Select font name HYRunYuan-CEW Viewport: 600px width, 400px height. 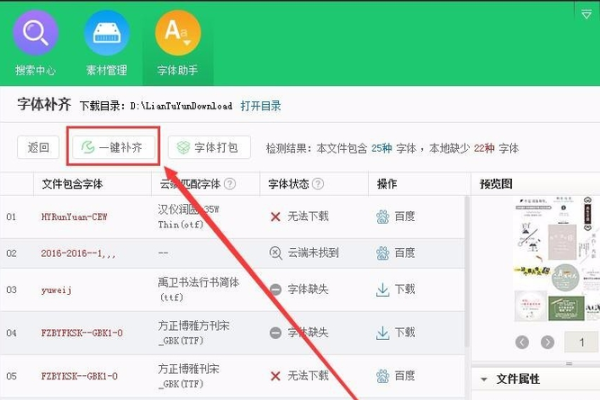[74, 217]
